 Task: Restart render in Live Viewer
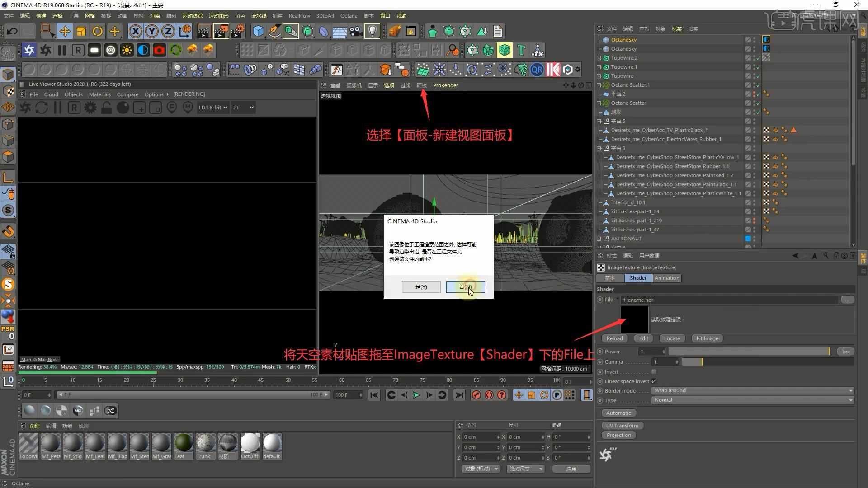(x=42, y=108)
